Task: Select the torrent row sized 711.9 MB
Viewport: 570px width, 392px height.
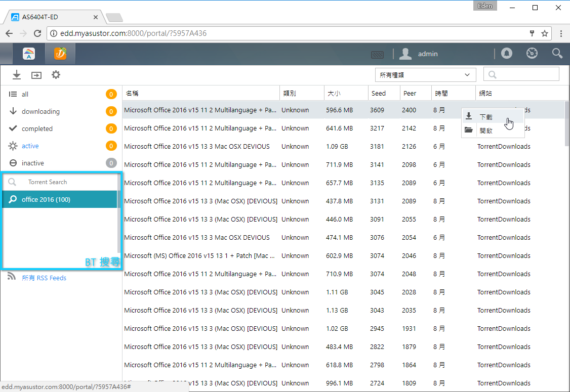Action: point(344,164)
